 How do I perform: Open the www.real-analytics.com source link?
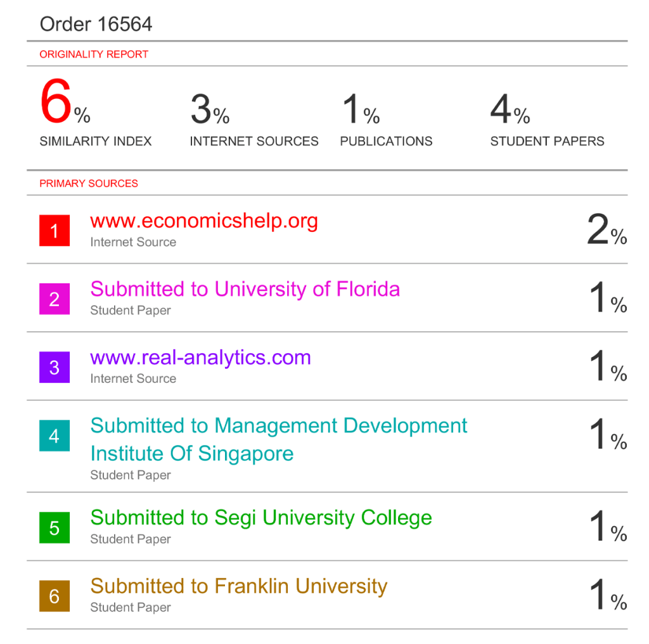(x=200, y=357)
